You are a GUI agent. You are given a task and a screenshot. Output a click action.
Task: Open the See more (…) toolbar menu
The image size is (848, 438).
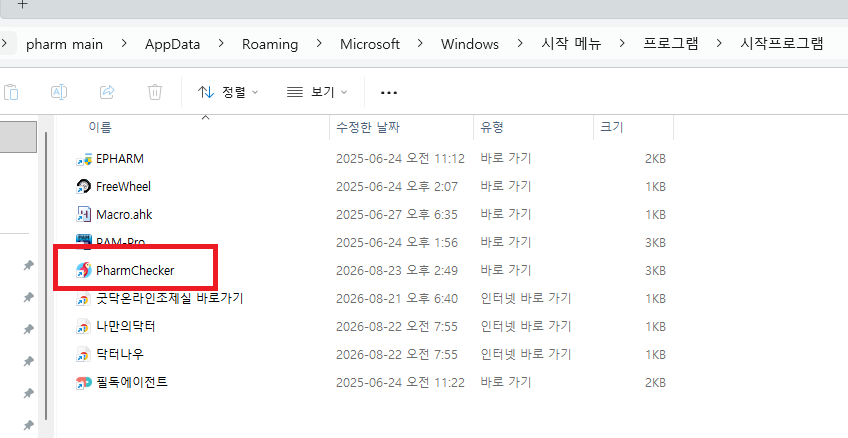[389, 93]
